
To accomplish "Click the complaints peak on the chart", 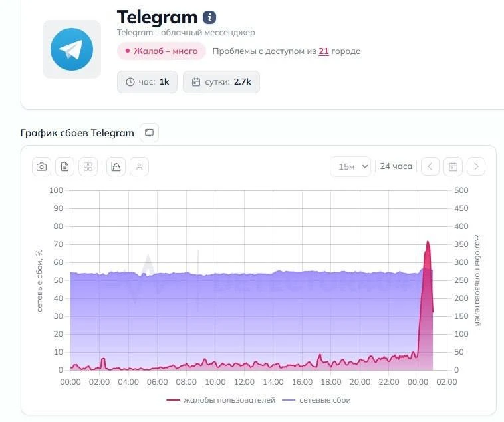I will [x=428, y=242].
